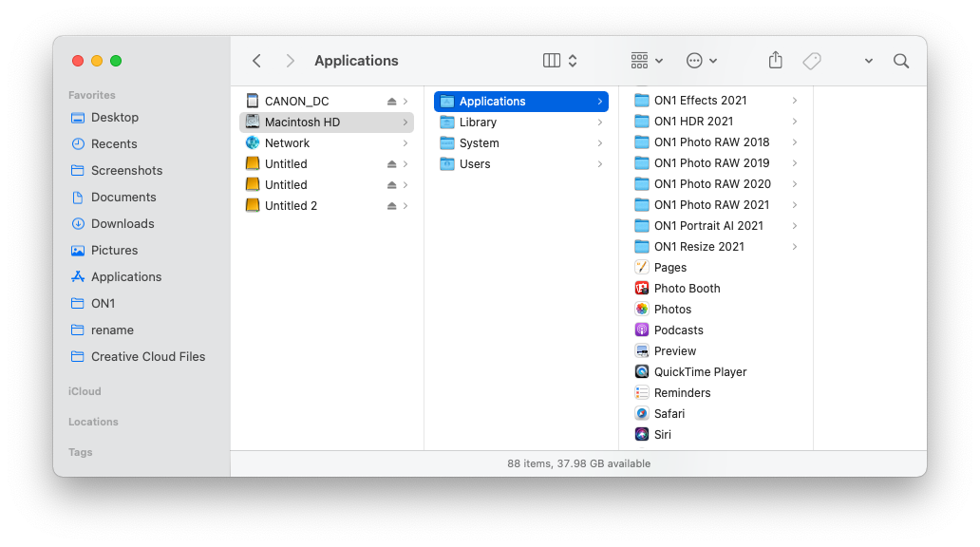Select Screenshots in Favorites sidebar

(x=126, y=171)
